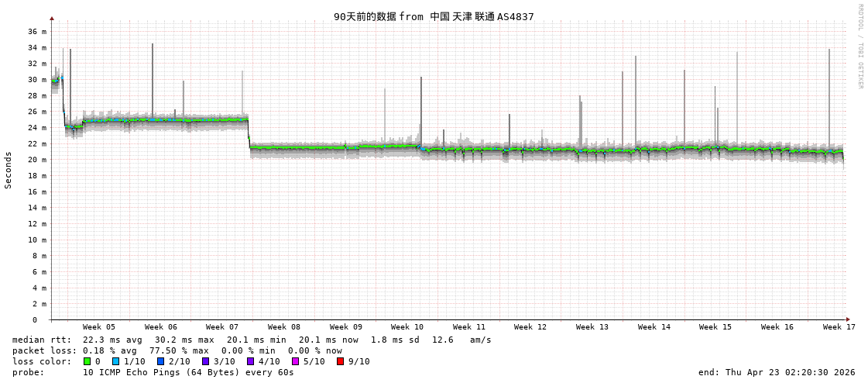Viewport: 868px width, 383px height.
Task: Click the Week 08 x-axis label
Action: [x=284, y=327]
